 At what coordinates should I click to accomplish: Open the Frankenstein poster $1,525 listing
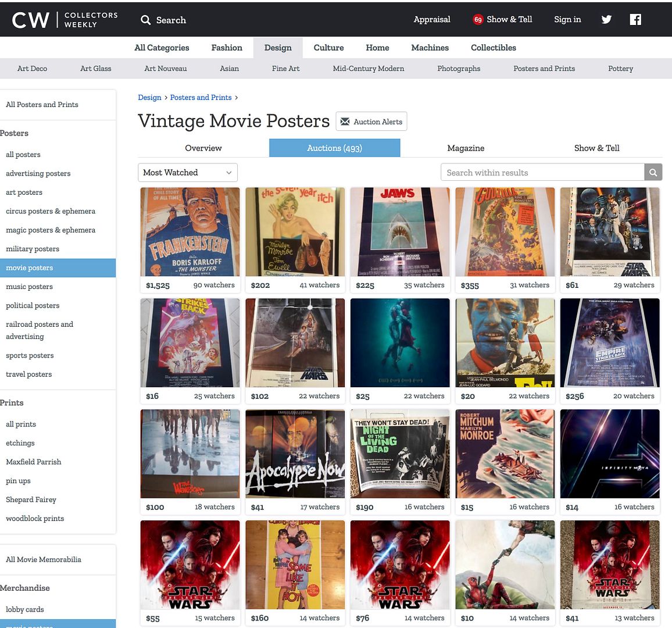coord(190,240)
